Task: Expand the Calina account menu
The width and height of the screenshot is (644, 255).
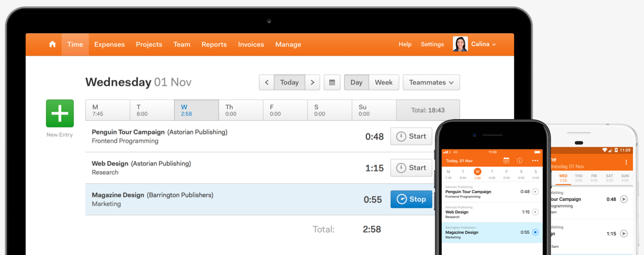Action: [x=483, y=44]
